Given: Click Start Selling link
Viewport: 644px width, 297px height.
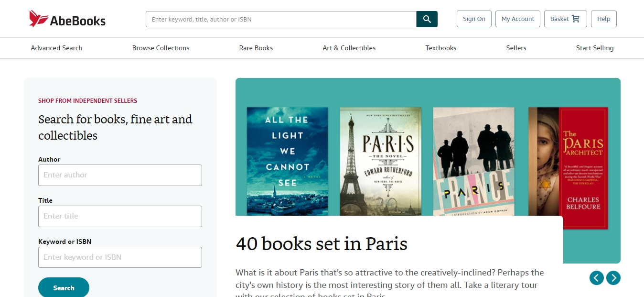Looking at the screenshot, I should (595, 48).
